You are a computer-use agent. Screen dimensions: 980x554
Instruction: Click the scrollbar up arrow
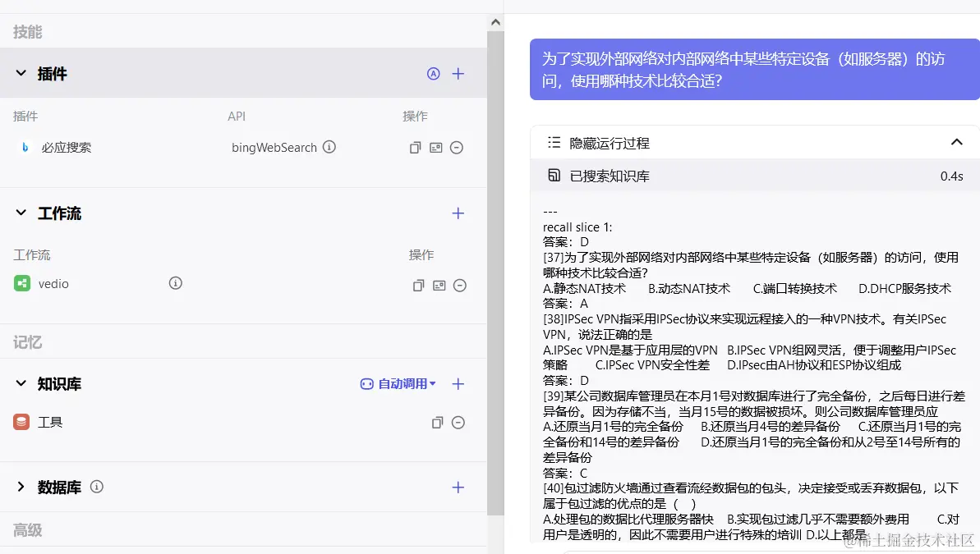[495, 22]
